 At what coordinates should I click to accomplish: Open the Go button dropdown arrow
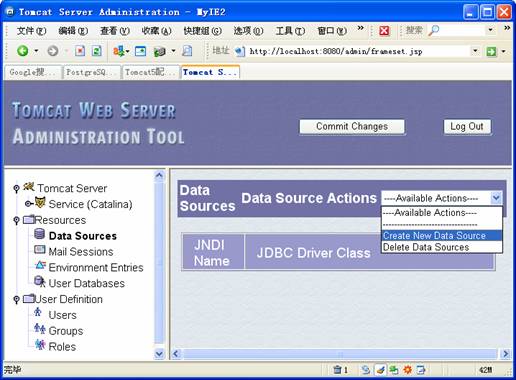[x=504, y=51]
